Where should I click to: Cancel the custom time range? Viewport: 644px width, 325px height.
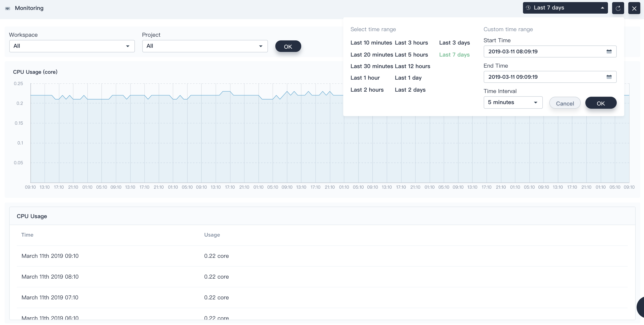click(x=565, y=103)
